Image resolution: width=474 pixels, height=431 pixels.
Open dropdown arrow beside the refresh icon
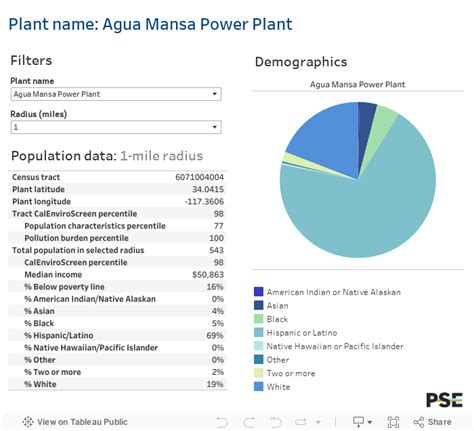click(318, 422)
